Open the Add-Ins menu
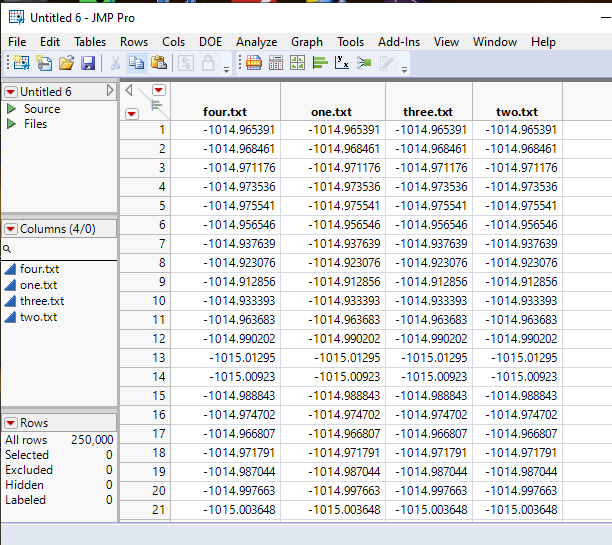Image resolution: width=612 pixels, height=545 pixels. (x=399, y=42)
